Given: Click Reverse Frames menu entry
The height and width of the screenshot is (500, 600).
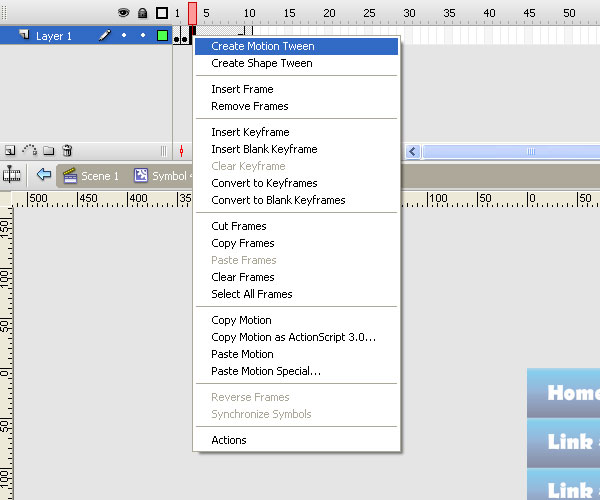Looking at the screenshot, I should tap(297, 397).
